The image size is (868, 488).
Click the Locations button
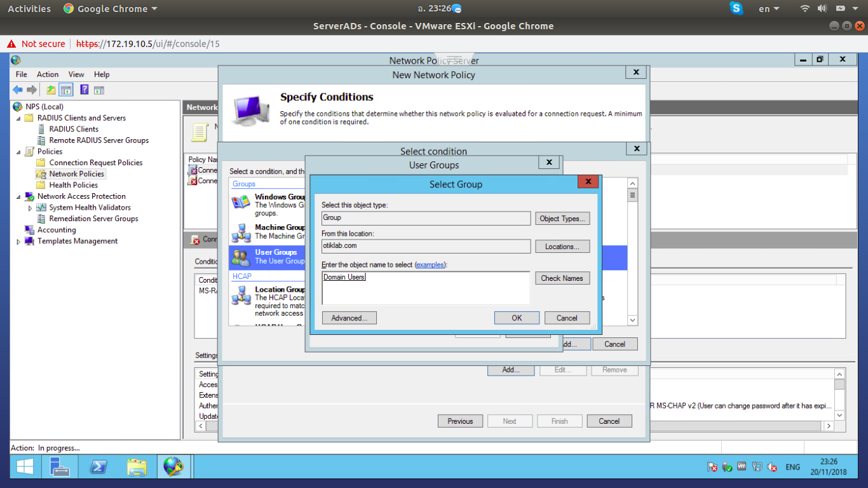click(562, 247)
